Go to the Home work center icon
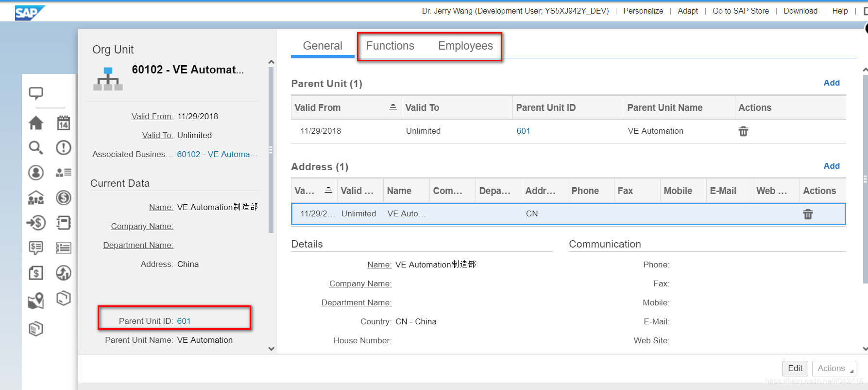 (36, 123)
